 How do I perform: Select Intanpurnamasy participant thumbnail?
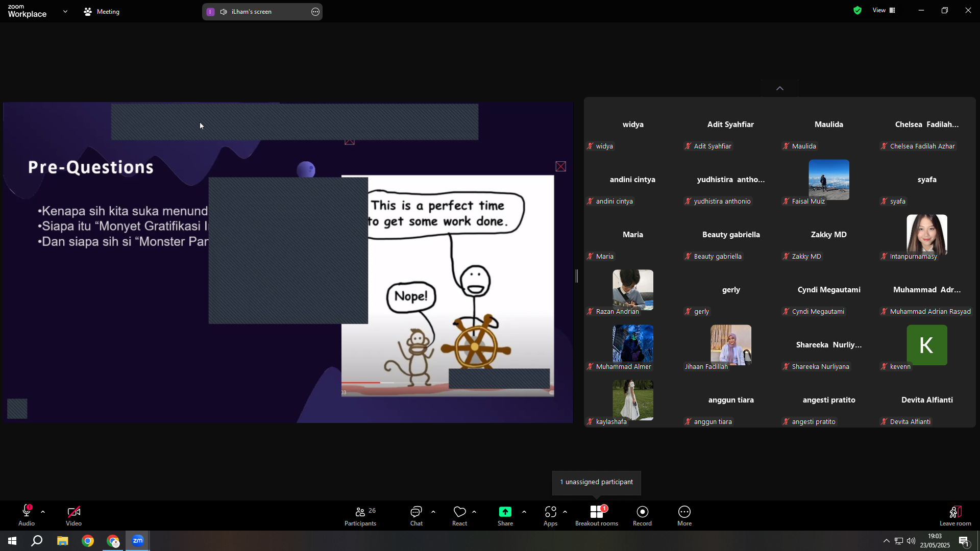pos(927,235)
